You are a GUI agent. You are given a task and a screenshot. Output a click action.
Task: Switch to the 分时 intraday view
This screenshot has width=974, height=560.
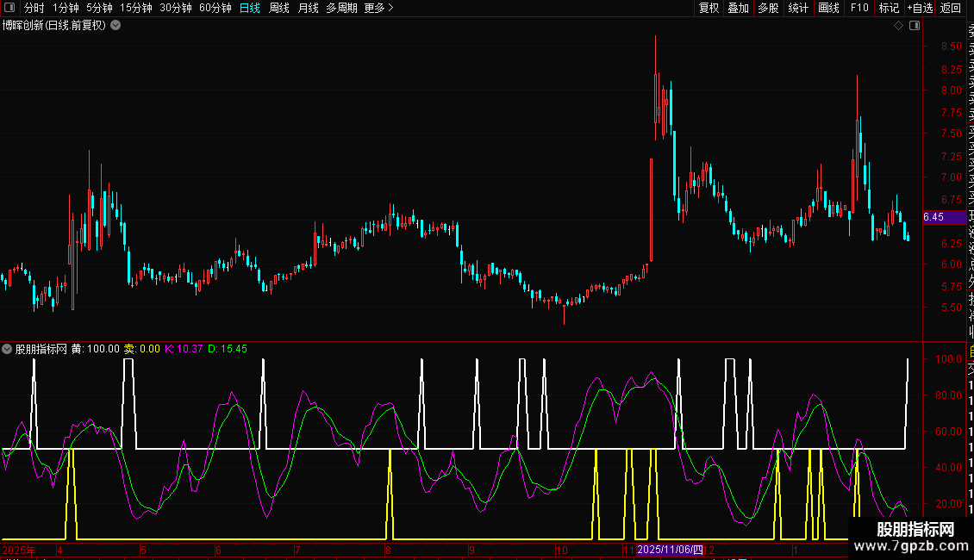click(x=34, y=8)
